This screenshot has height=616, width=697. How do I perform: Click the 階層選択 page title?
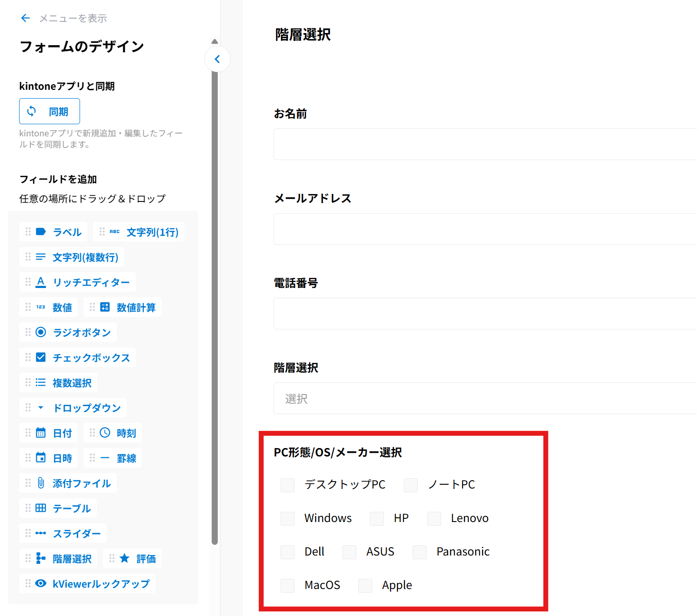coord(303,34)
